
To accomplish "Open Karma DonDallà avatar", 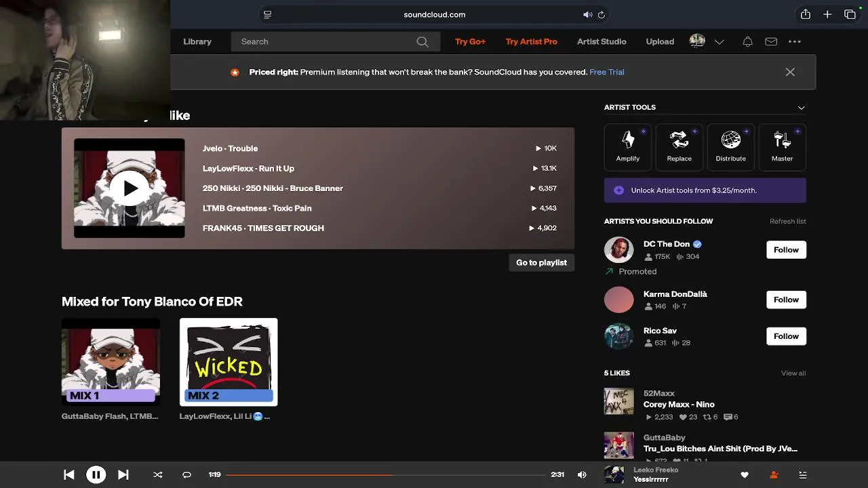I will coord(619,300).
